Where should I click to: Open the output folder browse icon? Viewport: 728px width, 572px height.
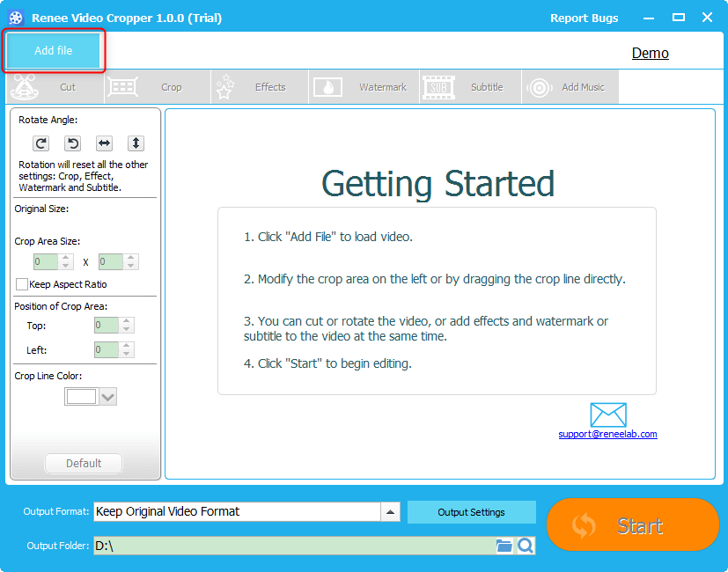tap(504, 546)
